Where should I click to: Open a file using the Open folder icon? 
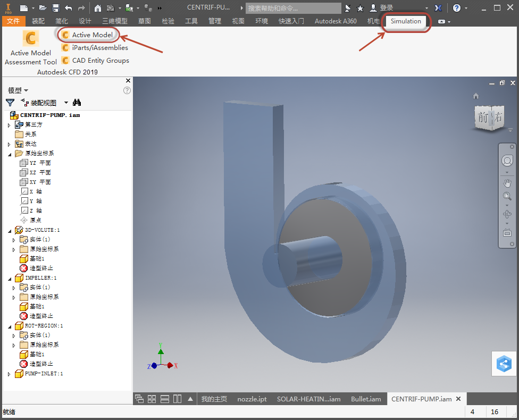(x=43, y=8)
